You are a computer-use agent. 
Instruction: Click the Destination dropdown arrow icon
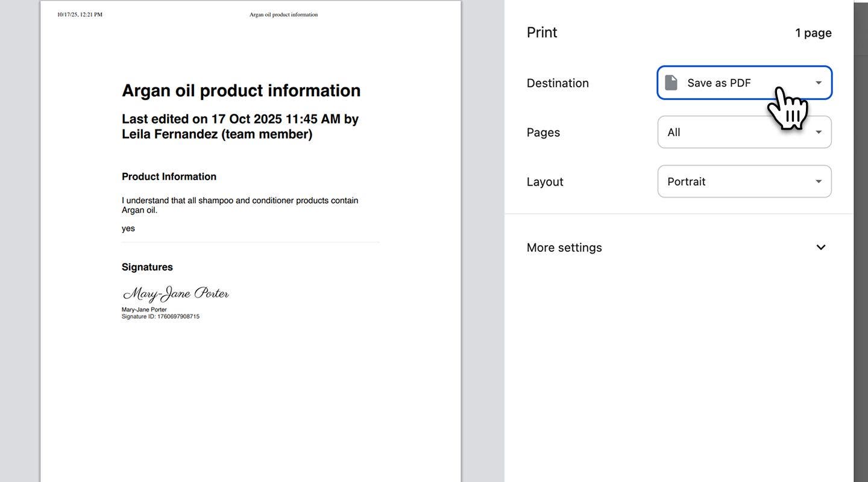(818, 82)
